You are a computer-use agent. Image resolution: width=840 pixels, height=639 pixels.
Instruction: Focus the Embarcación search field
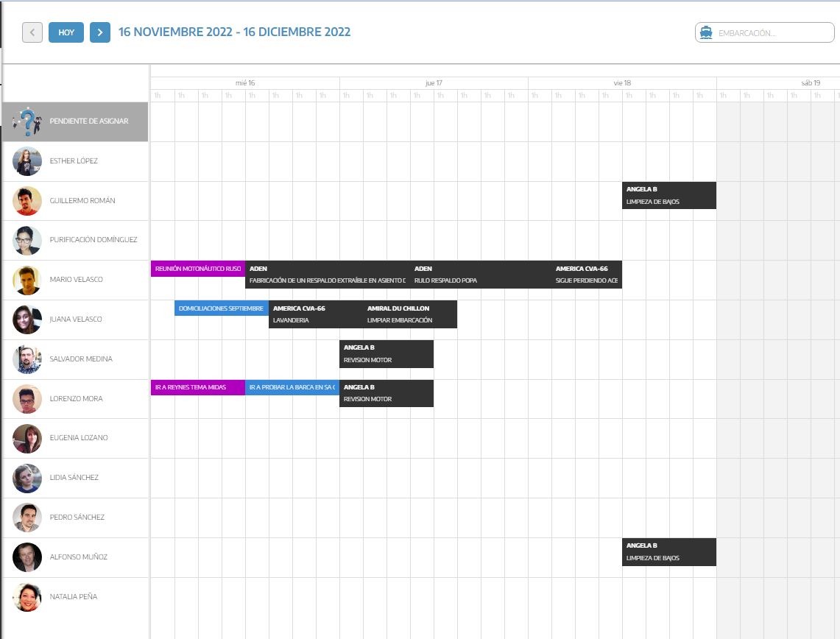(773, 33)
